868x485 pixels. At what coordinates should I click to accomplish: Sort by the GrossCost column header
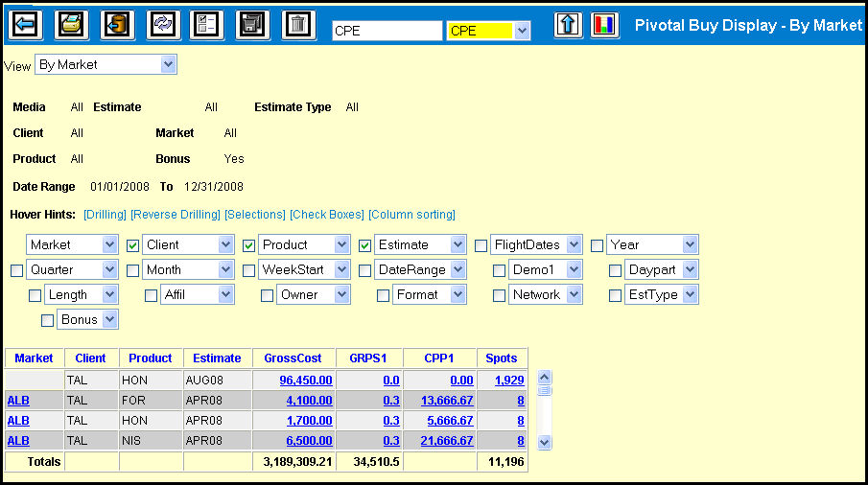pos(293,358)
